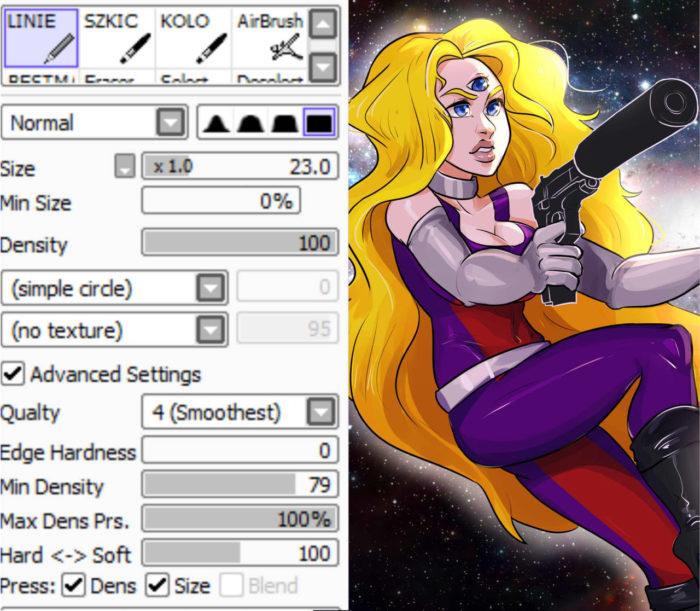Click the Min Size slider at 0%
Image resolution: width=700 pixels, height=611 pixels.
pos(221,200)
